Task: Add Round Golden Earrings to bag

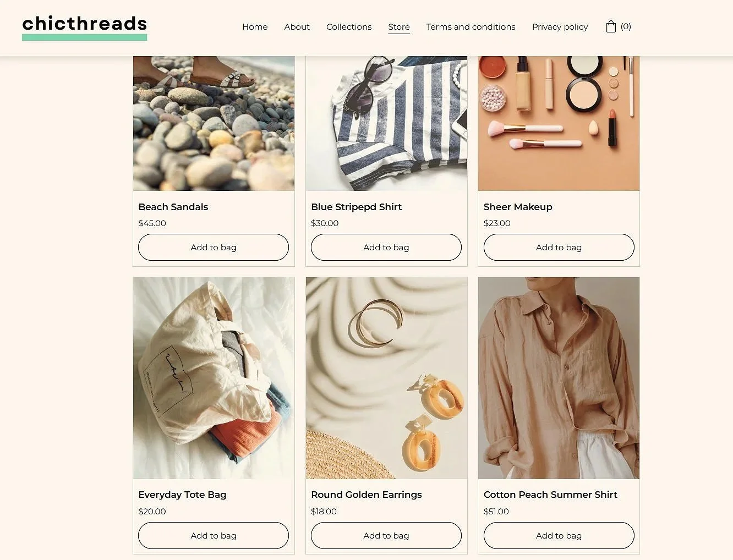Action: pos(386,535)
